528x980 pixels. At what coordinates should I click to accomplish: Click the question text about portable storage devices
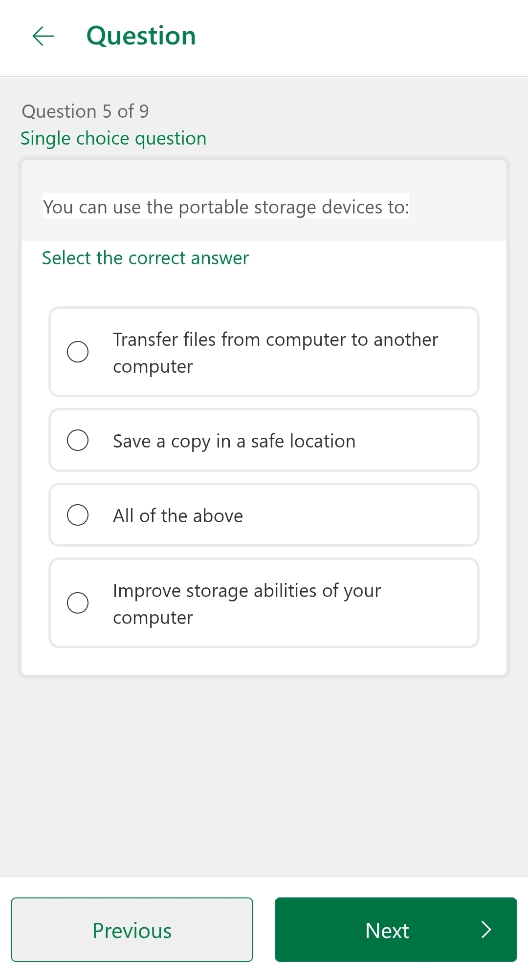226,207
